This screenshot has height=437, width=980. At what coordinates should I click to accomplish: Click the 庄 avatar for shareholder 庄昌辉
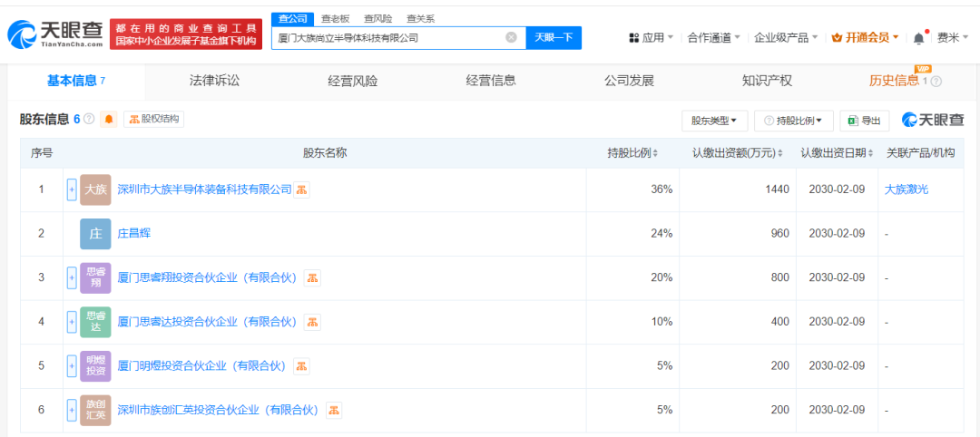[x=95, y=234]
